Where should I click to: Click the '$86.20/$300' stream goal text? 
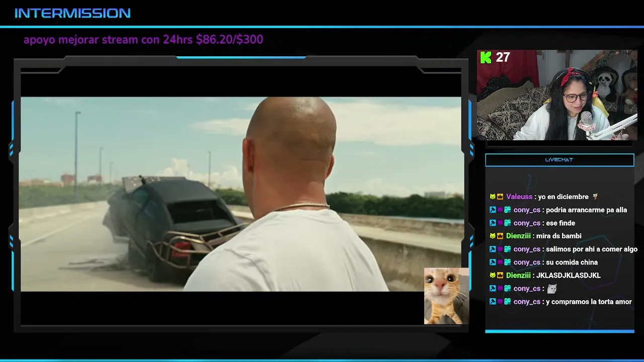coord(229,40)
